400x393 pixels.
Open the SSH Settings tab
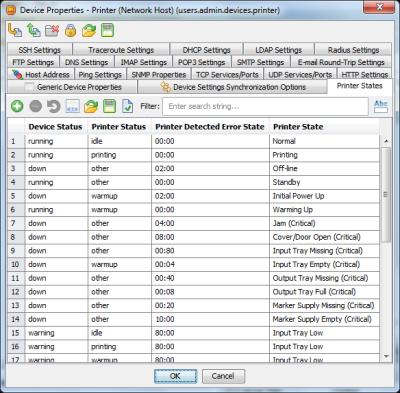click(x=39, y=50)
